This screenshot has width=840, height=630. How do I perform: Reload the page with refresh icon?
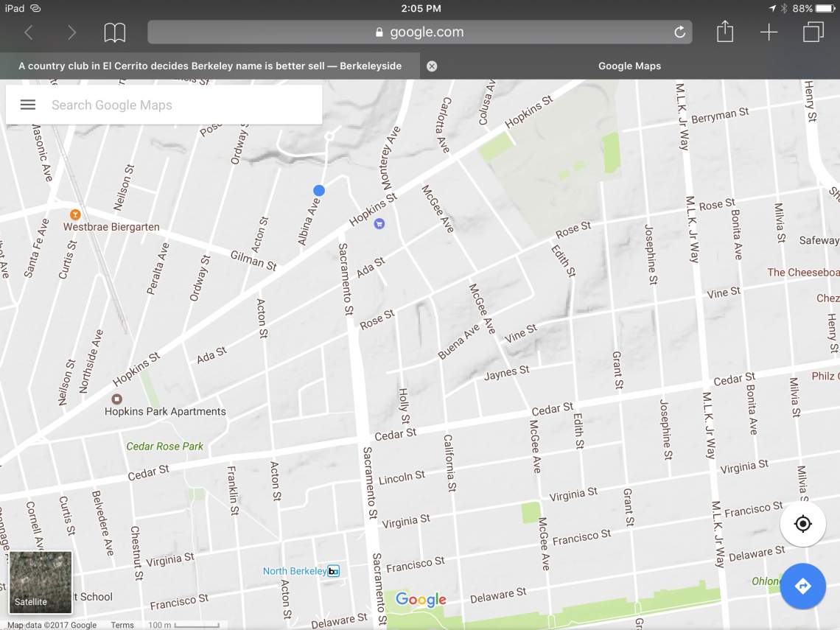tap(679, 32)
